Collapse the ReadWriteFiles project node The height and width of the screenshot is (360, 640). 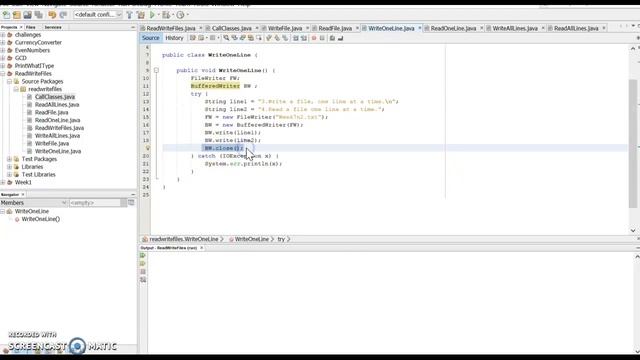(3, 74)
